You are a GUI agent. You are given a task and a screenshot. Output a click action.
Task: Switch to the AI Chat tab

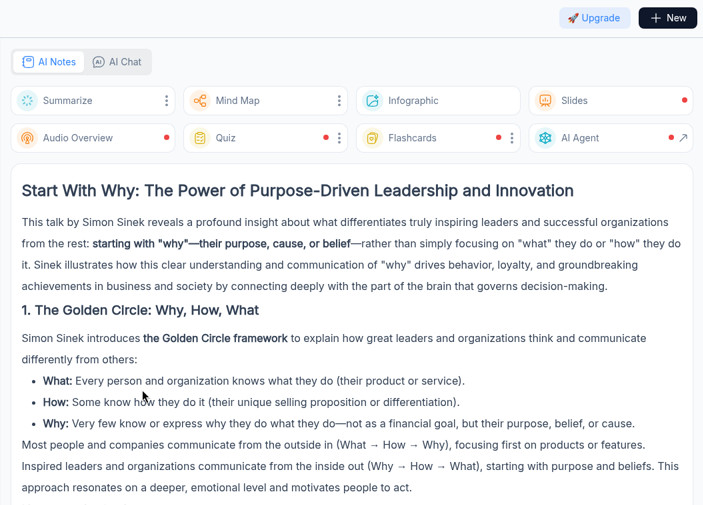click(117, 62)
